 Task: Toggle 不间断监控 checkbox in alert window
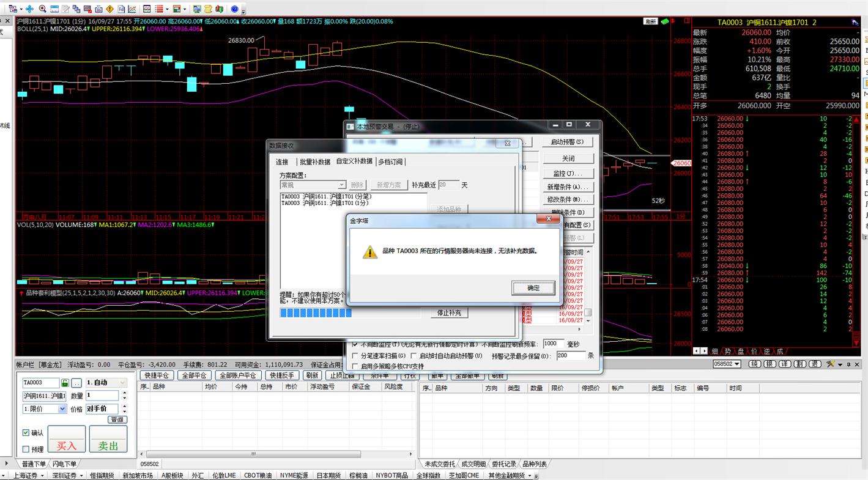coord(355,344)
